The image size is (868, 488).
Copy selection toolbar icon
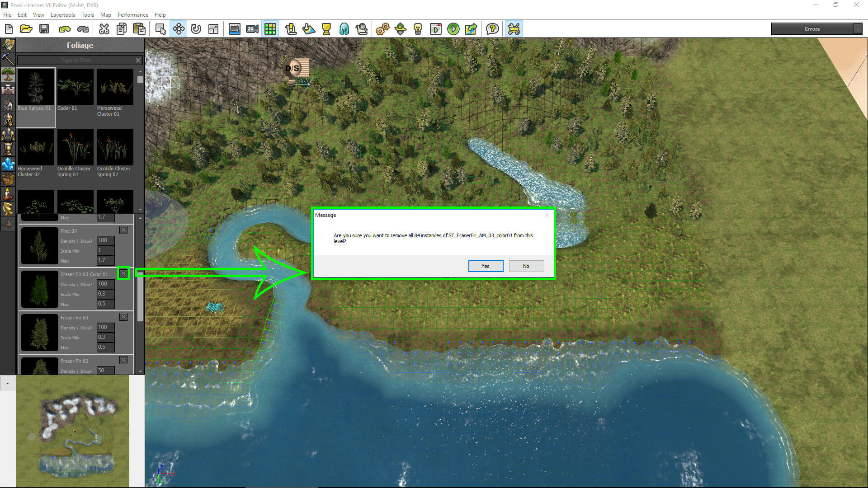(121, 29)
